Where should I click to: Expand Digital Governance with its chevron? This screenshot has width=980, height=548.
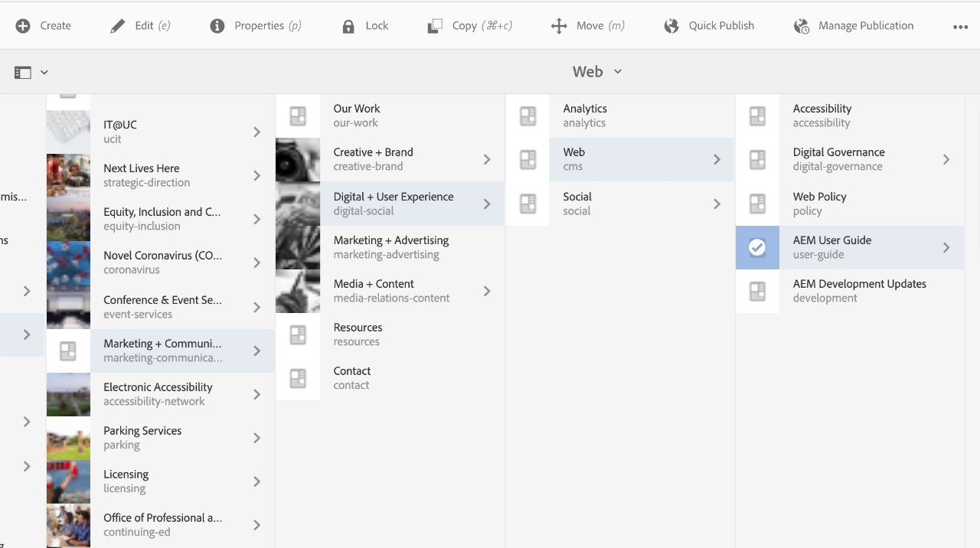pyautogui.click(x=946, y=159)
